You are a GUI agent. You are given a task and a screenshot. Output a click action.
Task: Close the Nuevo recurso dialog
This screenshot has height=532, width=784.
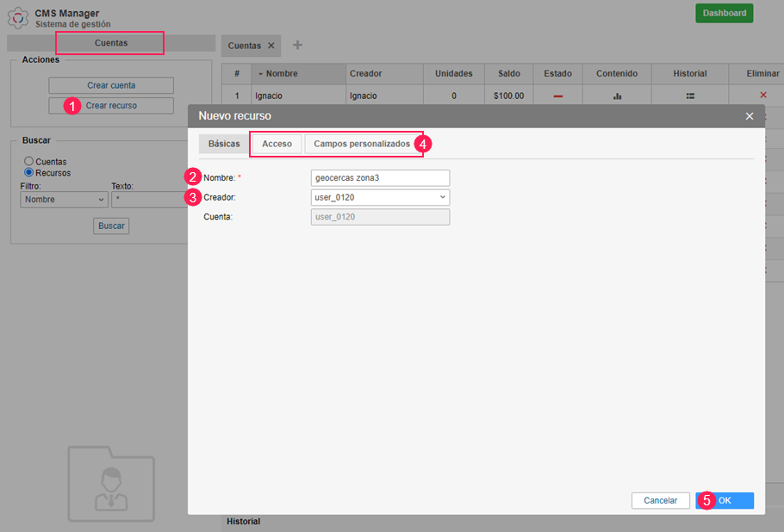749,116
